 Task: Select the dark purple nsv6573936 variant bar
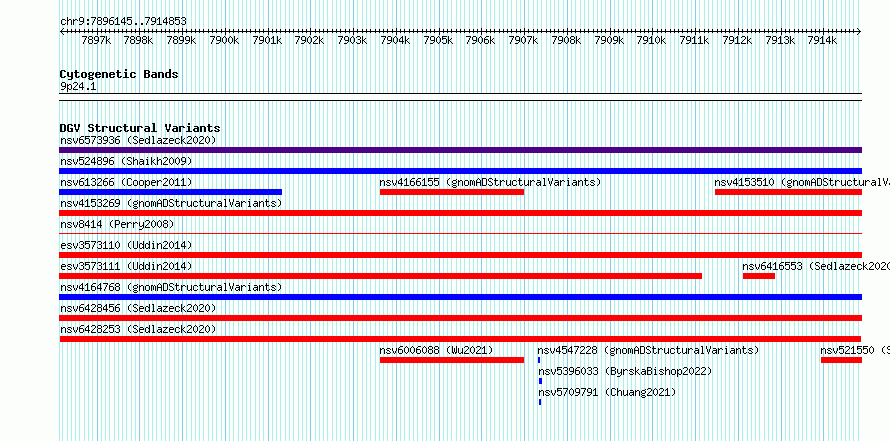(x=460, y=150)
